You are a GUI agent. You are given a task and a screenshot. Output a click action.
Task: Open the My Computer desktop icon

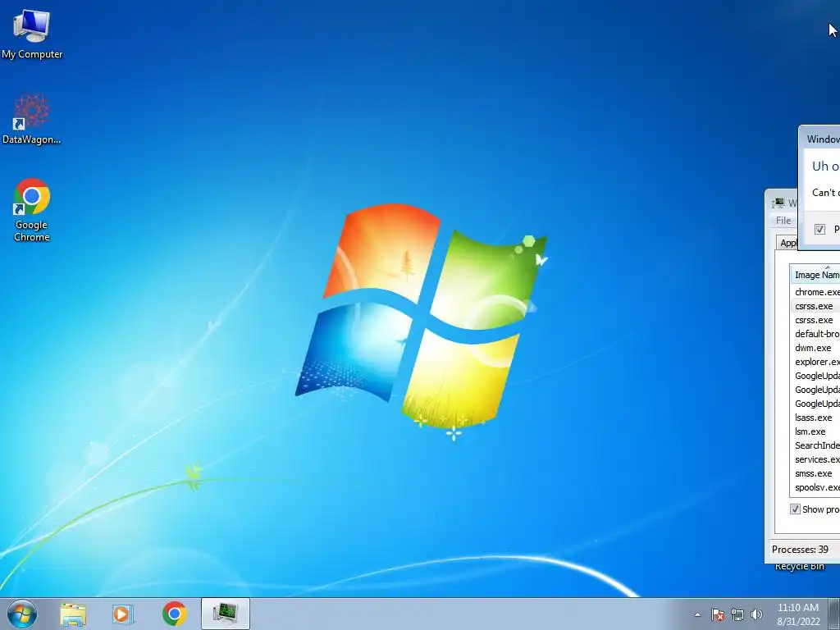point(32,34)
